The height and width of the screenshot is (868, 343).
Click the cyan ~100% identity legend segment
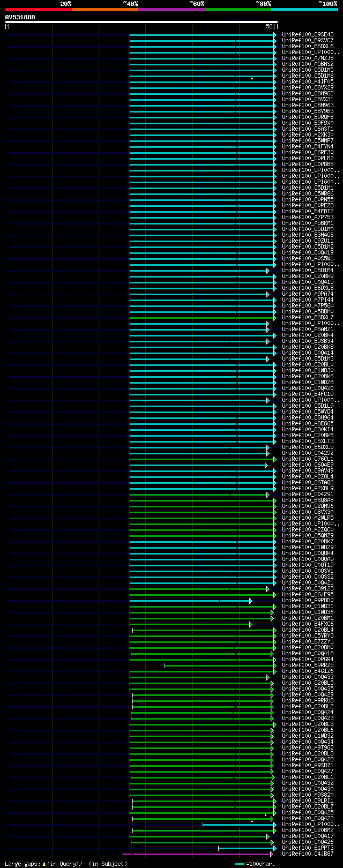point(304,10)
